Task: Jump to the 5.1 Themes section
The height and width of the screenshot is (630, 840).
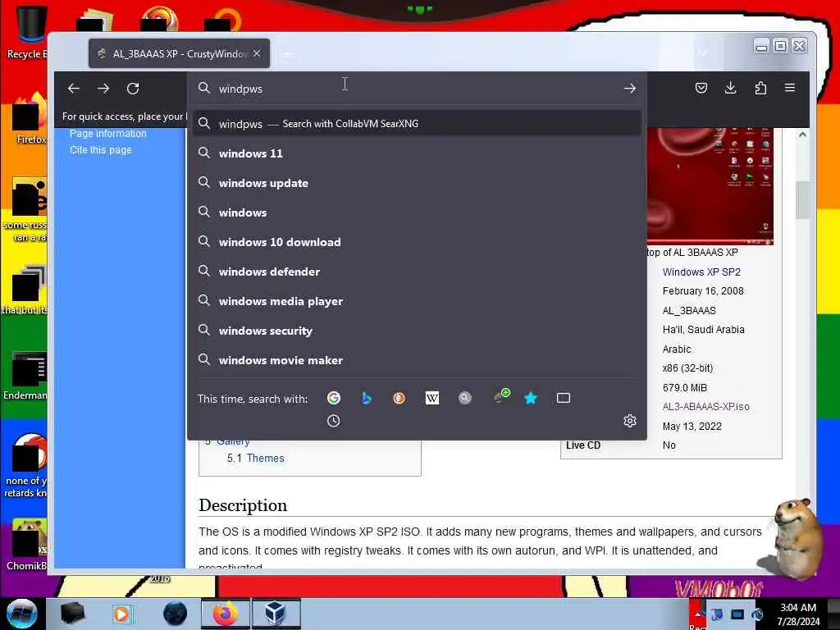Action: pos(256,458)
